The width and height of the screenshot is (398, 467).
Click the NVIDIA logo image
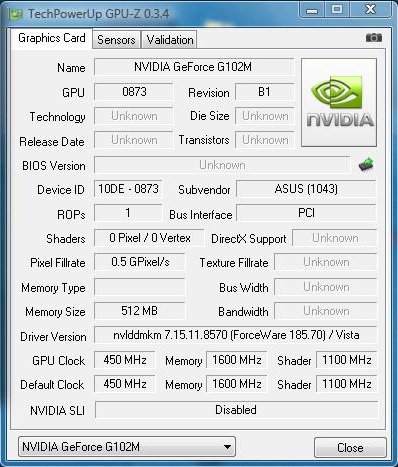[x=339, y=102]
